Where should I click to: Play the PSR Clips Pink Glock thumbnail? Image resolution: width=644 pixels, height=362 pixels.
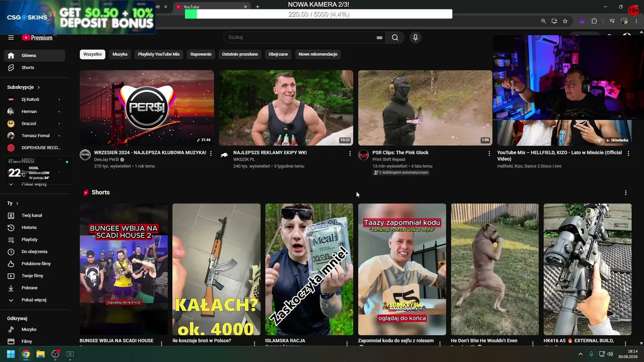tap(425, 108)
